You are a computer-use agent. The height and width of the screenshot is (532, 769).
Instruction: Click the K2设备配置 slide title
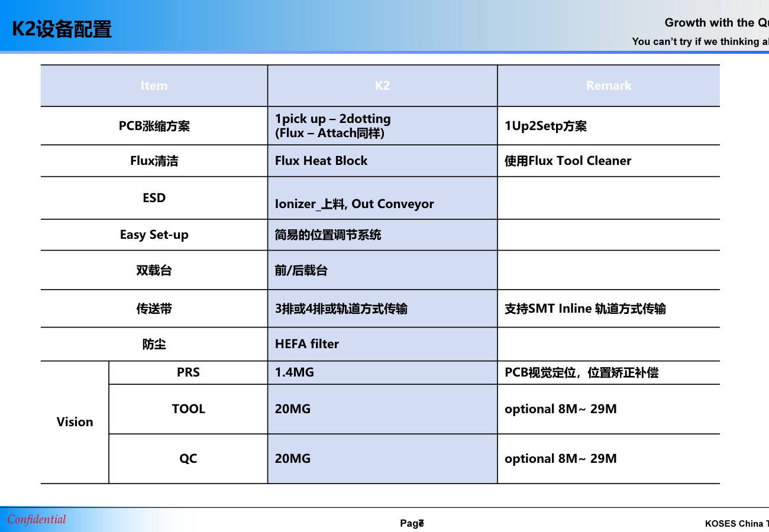[62, 29]
